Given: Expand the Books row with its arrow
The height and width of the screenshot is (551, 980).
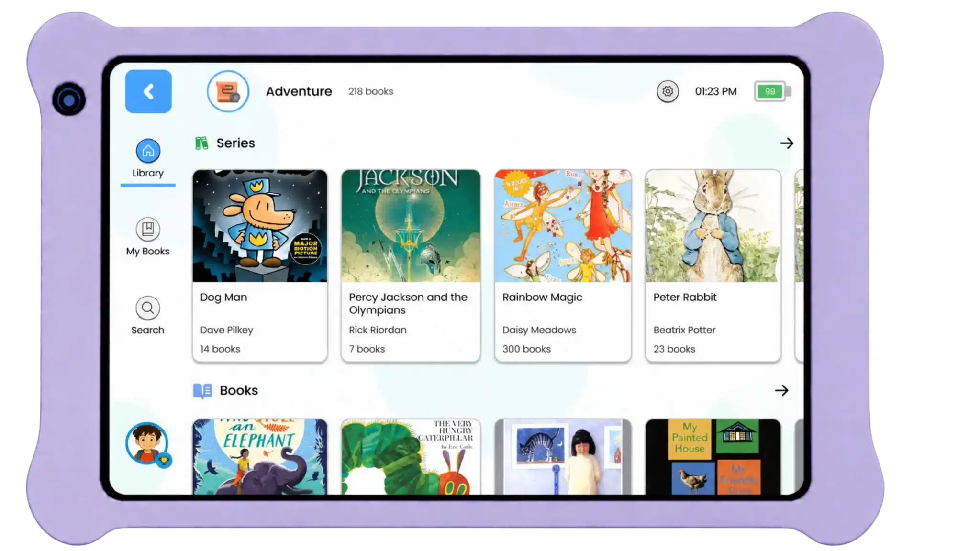Looking at the screenshot, I should (781, 391).
